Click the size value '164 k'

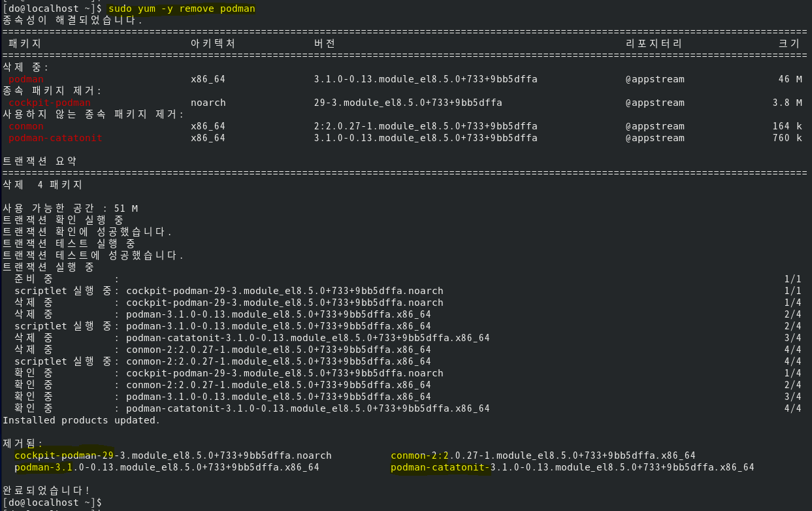787,126
